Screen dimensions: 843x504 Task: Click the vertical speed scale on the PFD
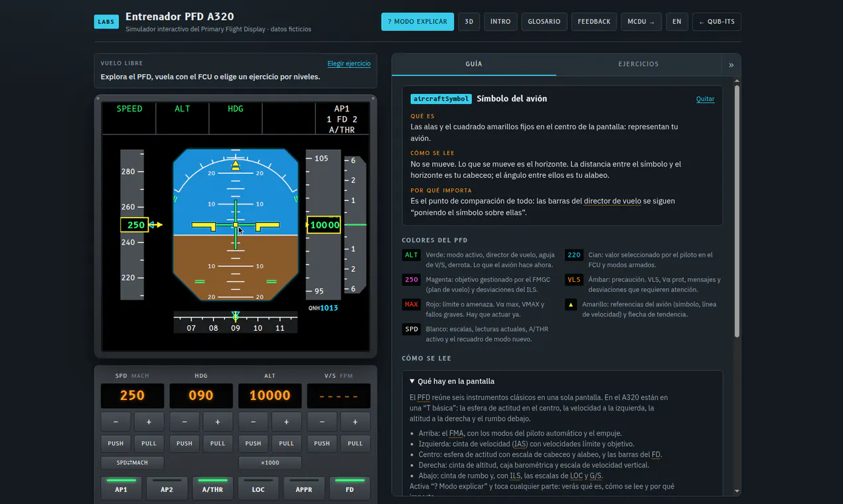[354, 225]
